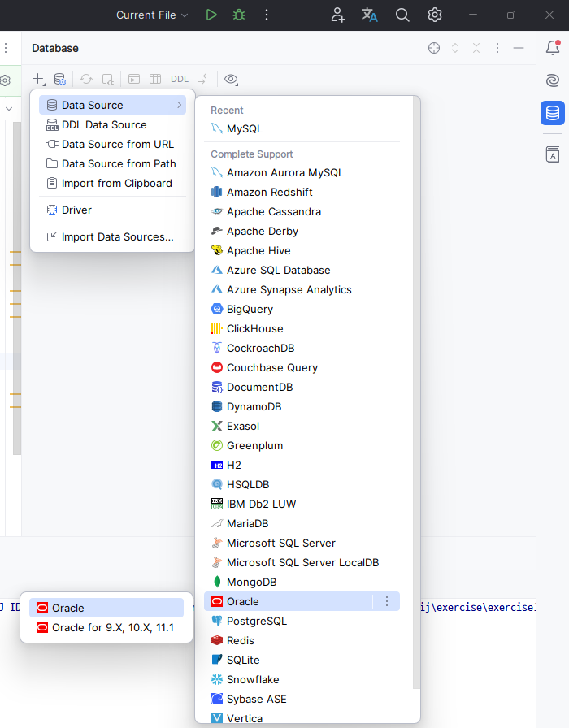Click the compare/migrate arrows toolbar icon
The width and height of the screenshot is (569, 728).
click(204, 79)
